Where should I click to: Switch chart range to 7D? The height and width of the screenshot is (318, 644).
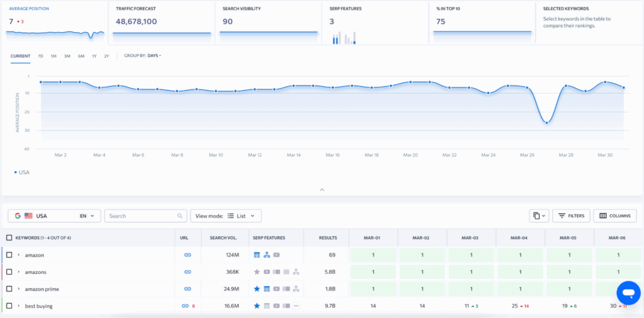coord(40,56)
